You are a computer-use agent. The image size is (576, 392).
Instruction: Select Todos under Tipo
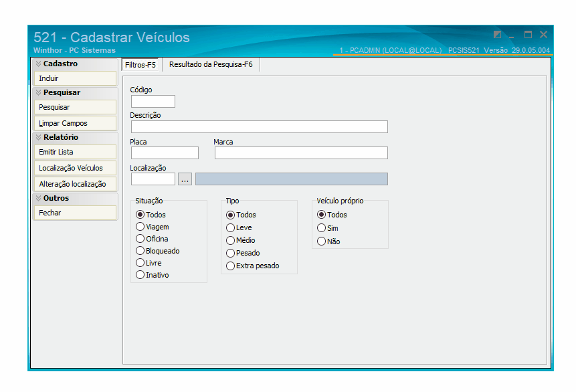pos(242,215)
